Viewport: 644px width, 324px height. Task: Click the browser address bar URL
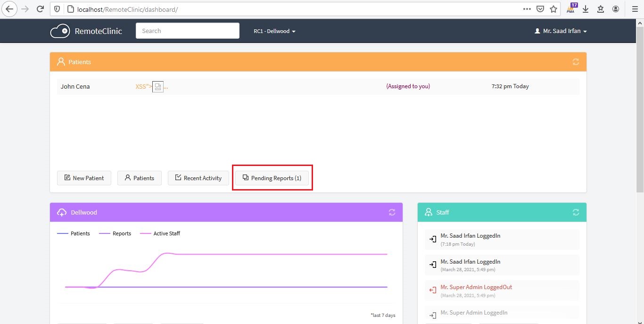click(x=127, y=9)
